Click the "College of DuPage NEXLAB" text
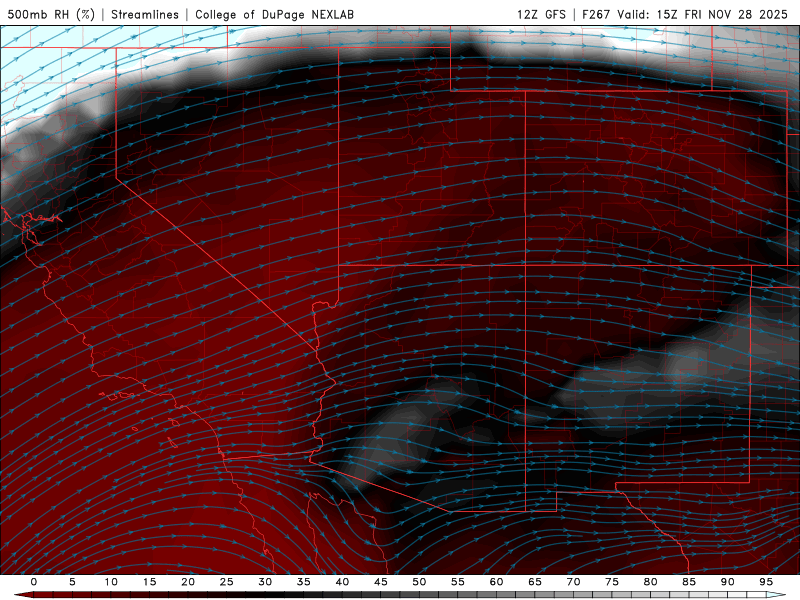This screenshot has height=600, width=800. [274, 14]
